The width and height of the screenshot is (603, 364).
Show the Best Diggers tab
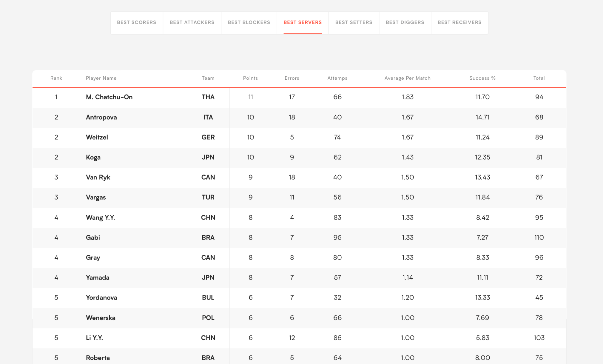point(405,22)
